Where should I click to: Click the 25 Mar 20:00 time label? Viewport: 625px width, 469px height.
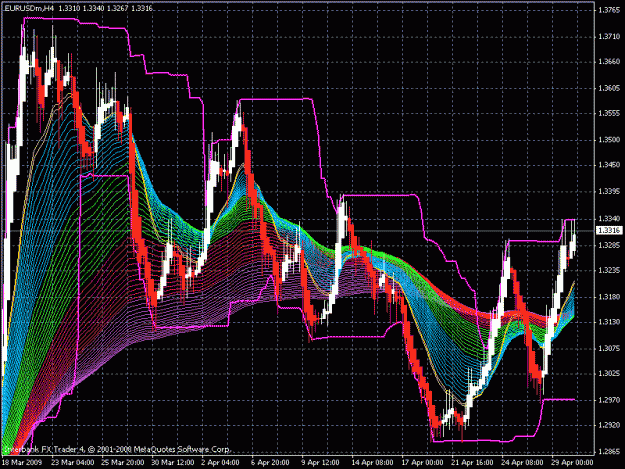pyautogui.click(x=123, y=463)
